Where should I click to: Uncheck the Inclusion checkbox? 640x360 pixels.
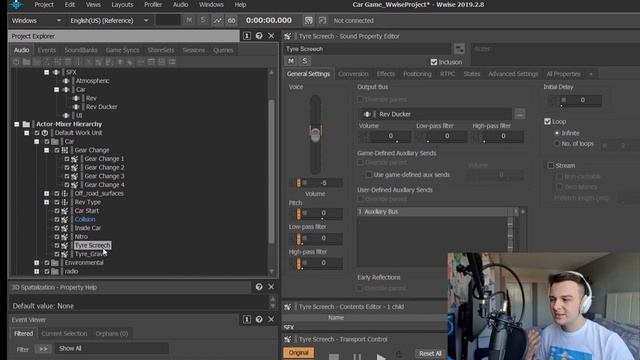[x=434, y=62]
